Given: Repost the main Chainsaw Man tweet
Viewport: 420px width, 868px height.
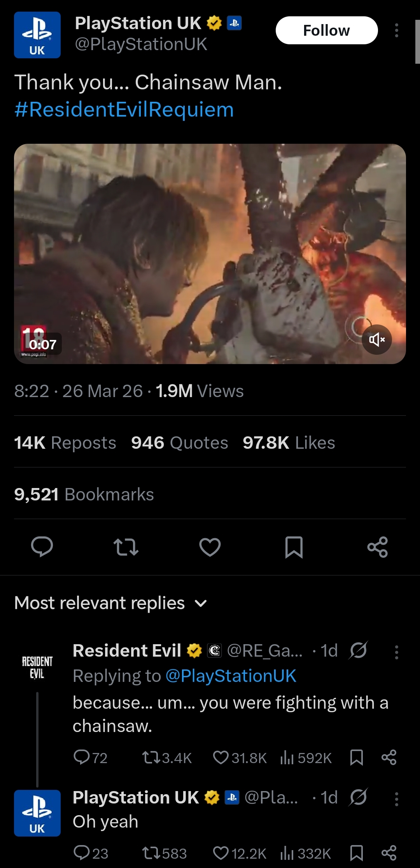Looking at the screenshot, I should tap(126, 547).
